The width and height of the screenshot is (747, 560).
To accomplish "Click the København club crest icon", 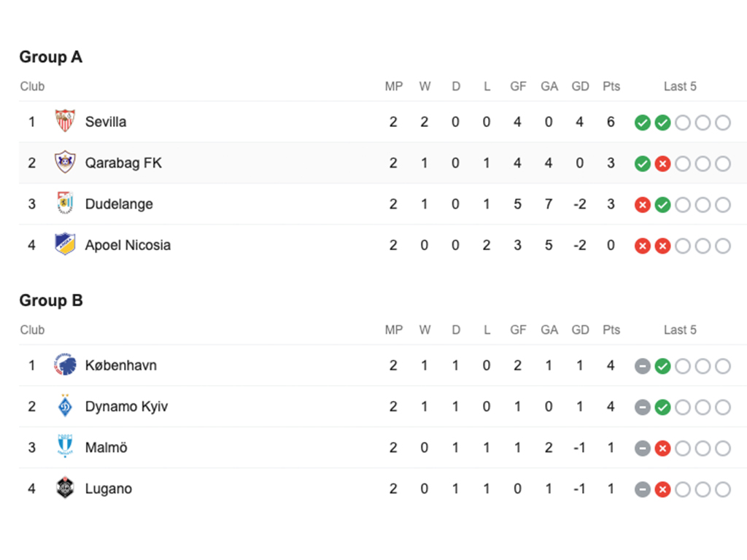I will [65, 365].
